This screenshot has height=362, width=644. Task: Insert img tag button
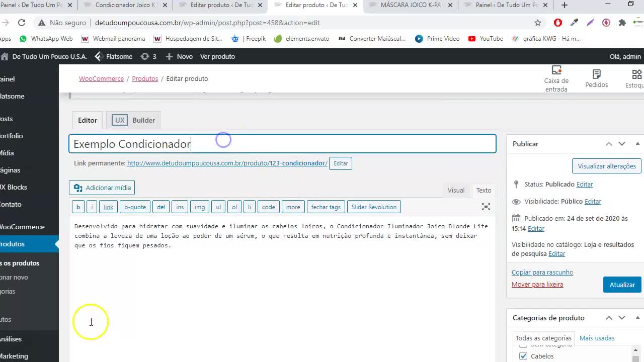[x=200, y=207]
